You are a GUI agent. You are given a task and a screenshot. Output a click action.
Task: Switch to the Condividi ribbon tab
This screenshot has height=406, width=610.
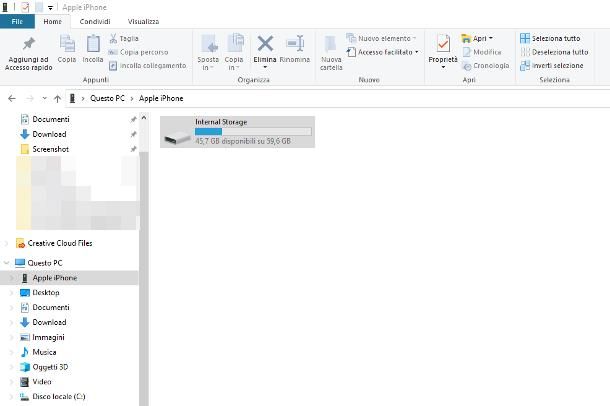coord(95,21)
